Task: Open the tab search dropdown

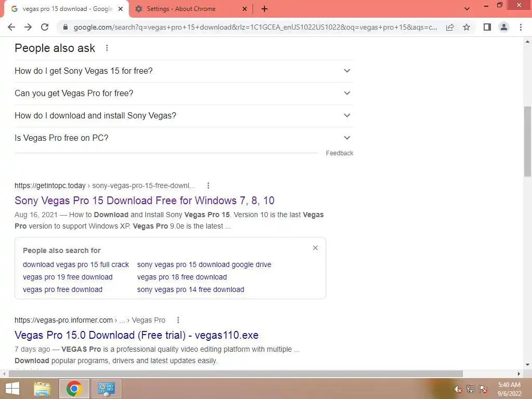Action: click(467, 9)
